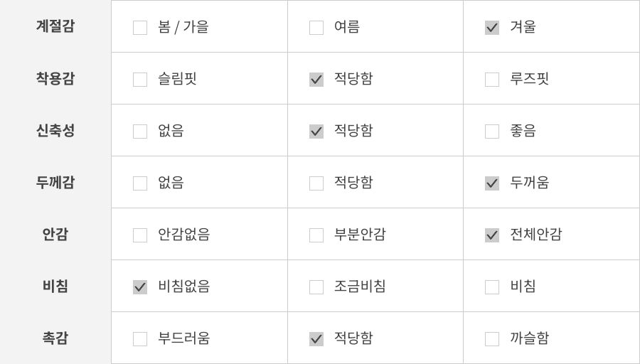The height and width of the screenshot is (364, 640).
Task: Tick the 여름 checkbox
Action: click(316, 28)
